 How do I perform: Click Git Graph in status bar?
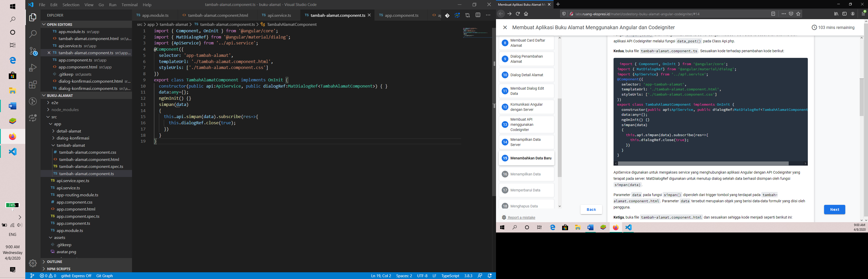point(104,276)
